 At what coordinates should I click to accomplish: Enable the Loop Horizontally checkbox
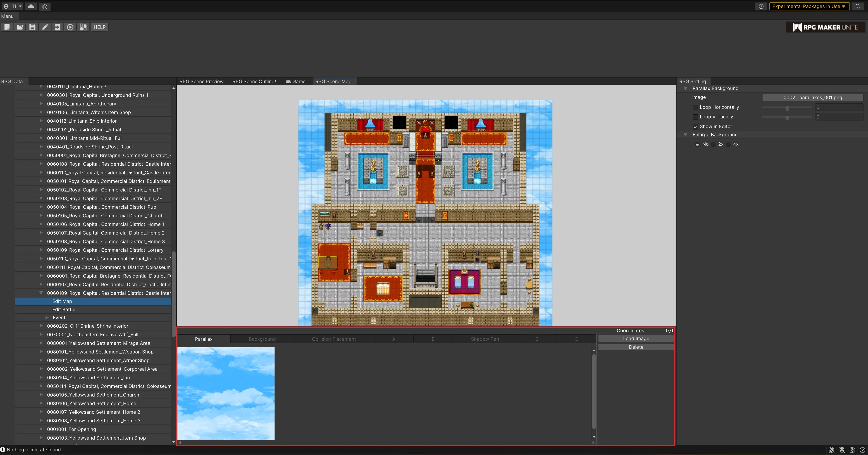pyautogui.click(x=695, y=107)
